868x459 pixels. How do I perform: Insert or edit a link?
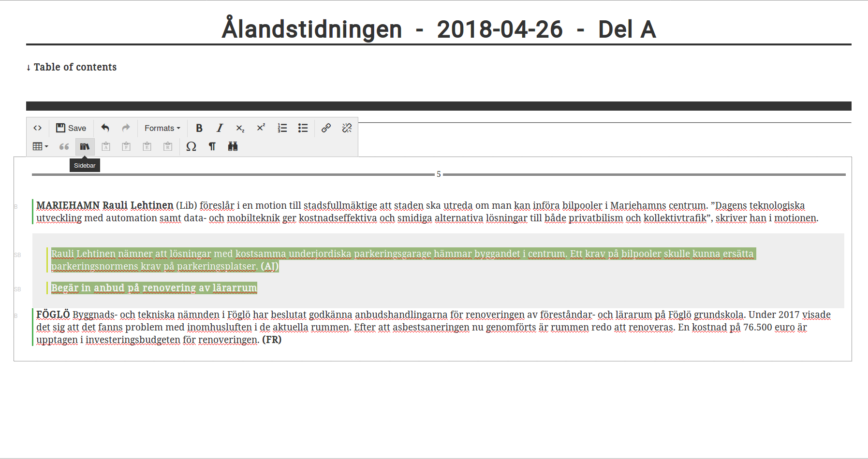326,128
